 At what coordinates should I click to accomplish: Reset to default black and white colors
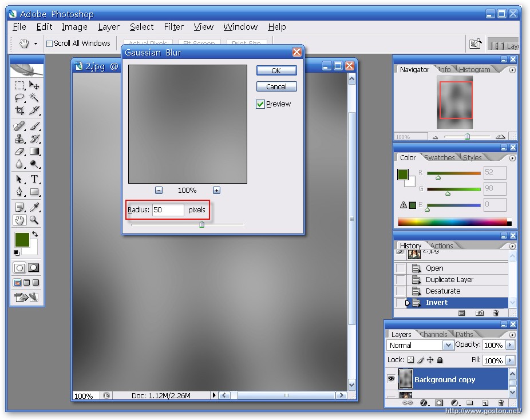pyautogui.click(x=16, y=252)
